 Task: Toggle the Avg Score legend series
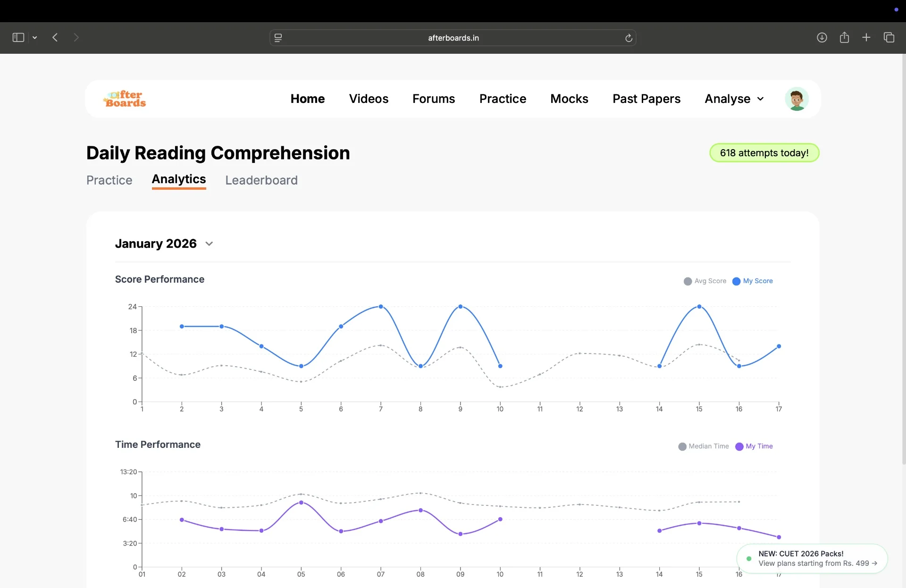pyautogui.click(x=705, y=281)
